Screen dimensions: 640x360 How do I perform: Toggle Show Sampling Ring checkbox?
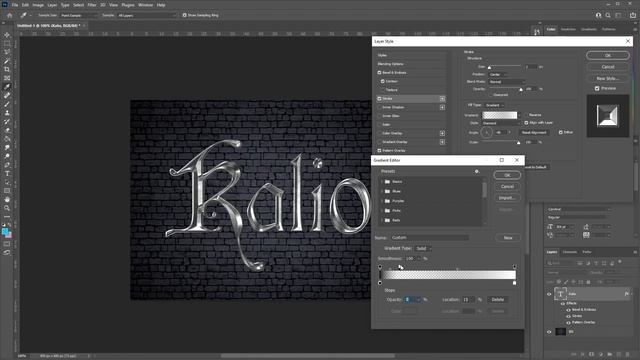pyautogui.click(x=184, y=15)
